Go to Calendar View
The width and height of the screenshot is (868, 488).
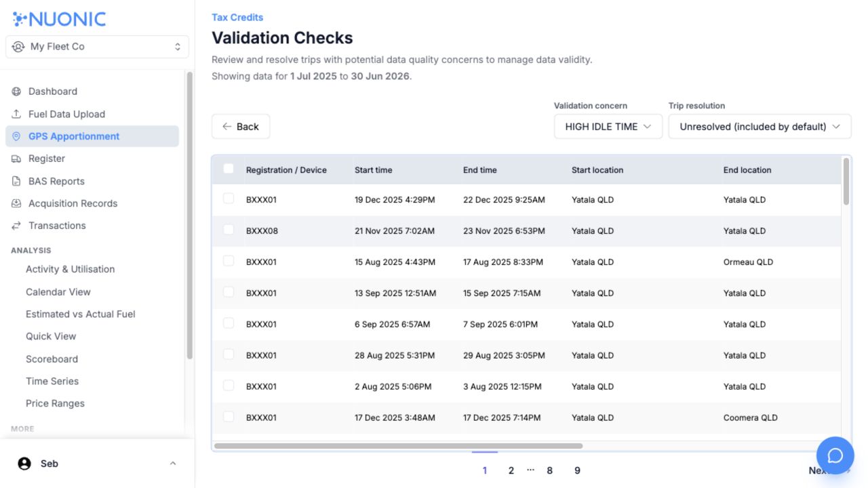coord(58,292)
